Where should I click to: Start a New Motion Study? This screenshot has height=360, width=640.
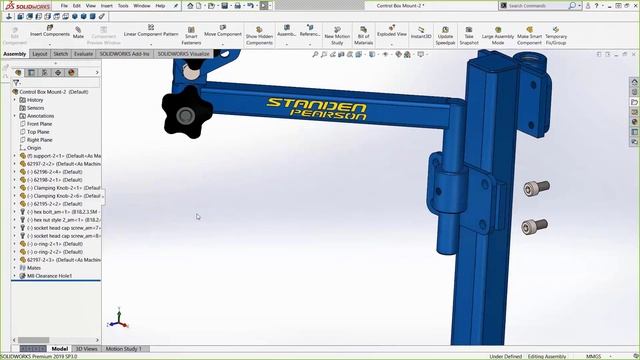point(337,36)
